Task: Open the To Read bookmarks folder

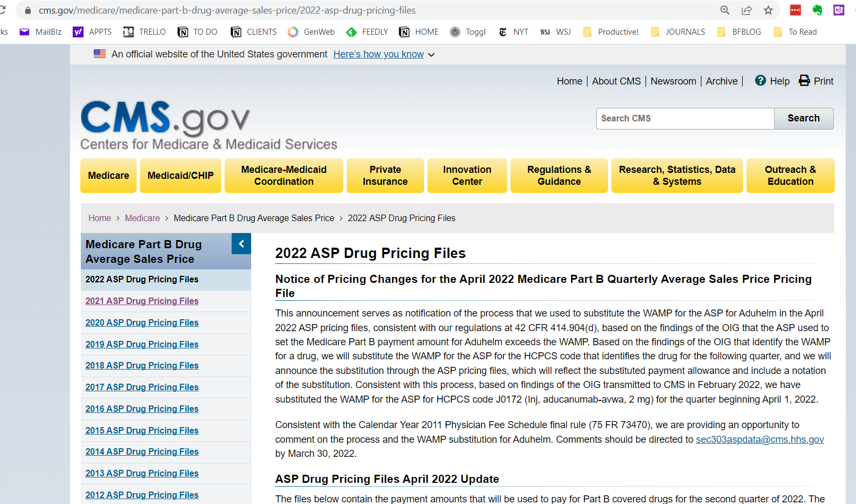Action: [795, 32]
